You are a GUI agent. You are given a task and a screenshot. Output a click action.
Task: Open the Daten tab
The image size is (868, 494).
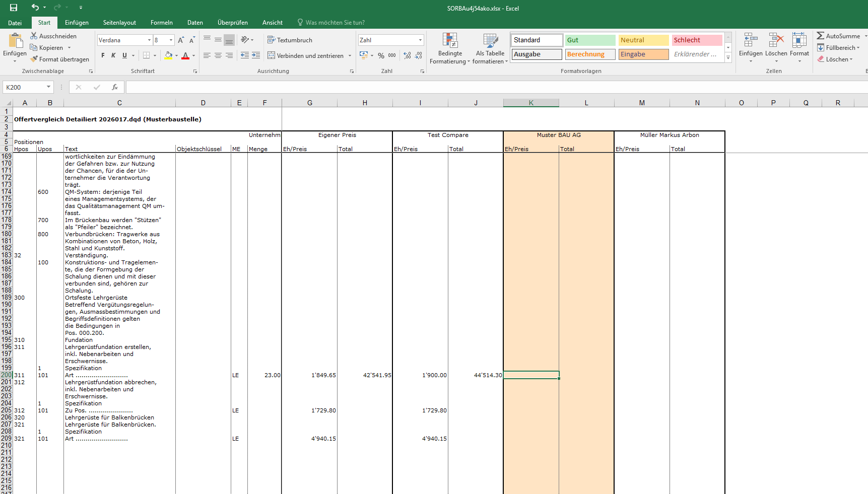(x=195, y=23)
